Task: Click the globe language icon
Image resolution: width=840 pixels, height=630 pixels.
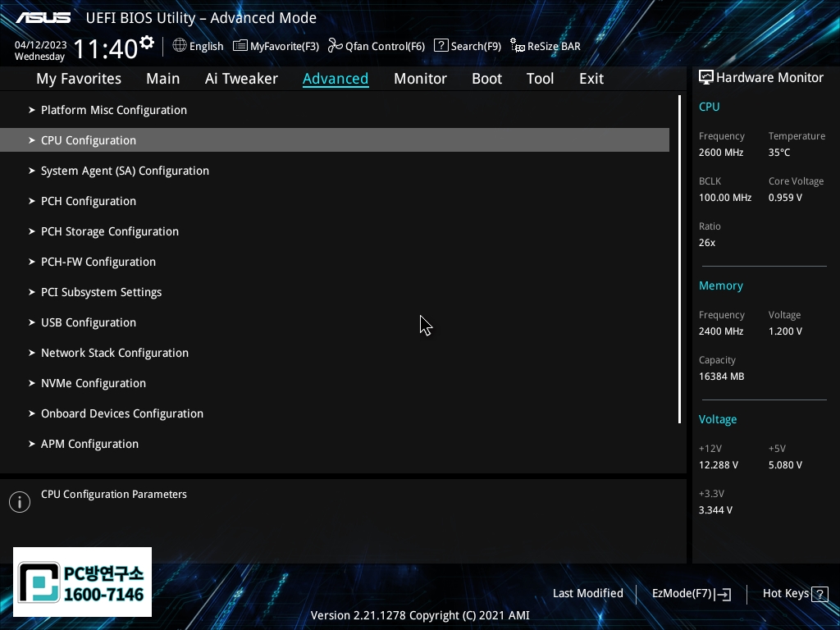Action: [180, 46]
